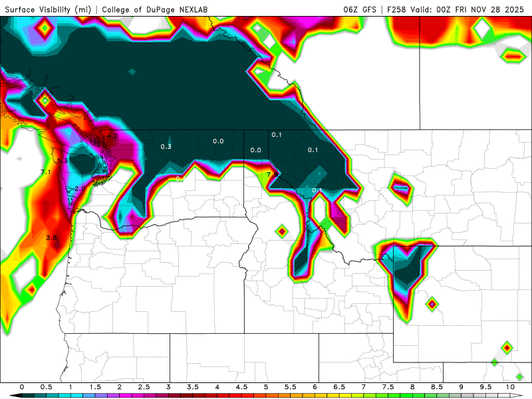Screen dimensions: 532x399
Task: Click the color scale label "6"
Action: 315,387
